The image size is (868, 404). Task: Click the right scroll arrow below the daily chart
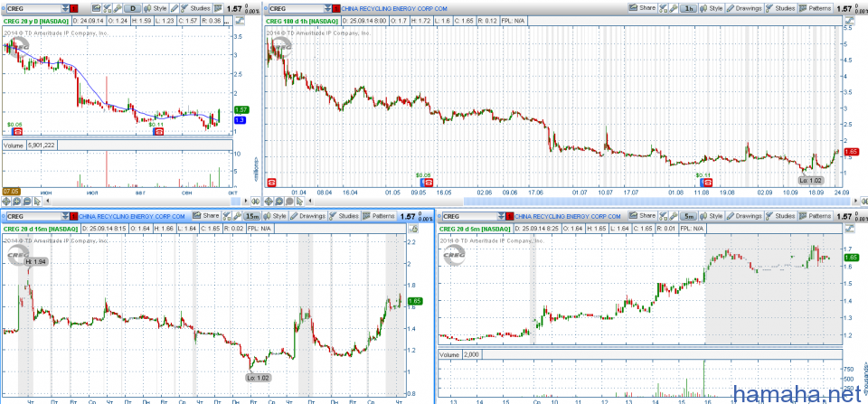click(245, 201)
